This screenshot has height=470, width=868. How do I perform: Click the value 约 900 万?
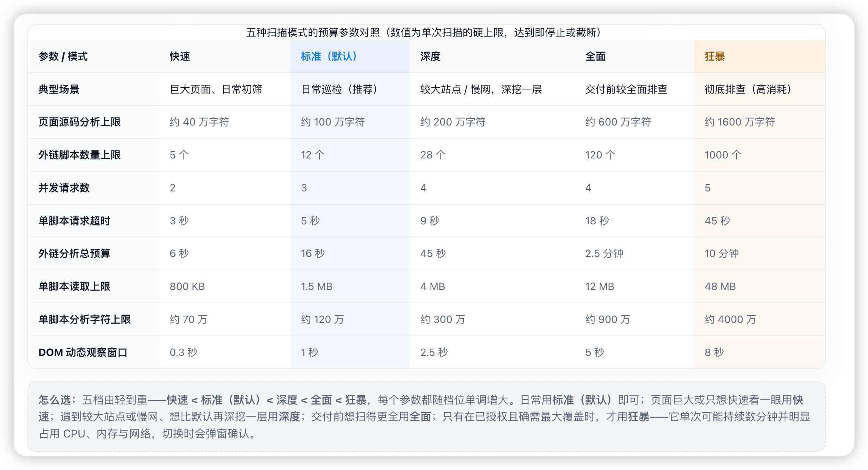tap(608, 320)
